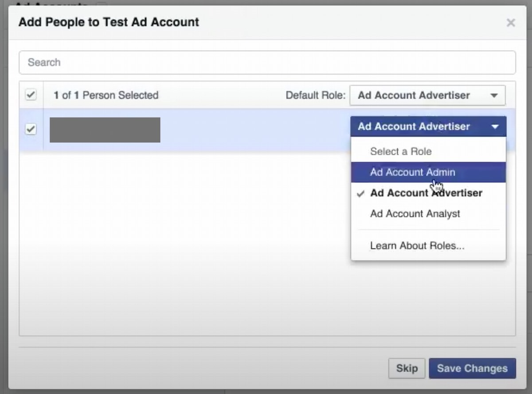Click the Select a Role placeholder option
Screen dimensions: 532x394
tap(401, 152)
